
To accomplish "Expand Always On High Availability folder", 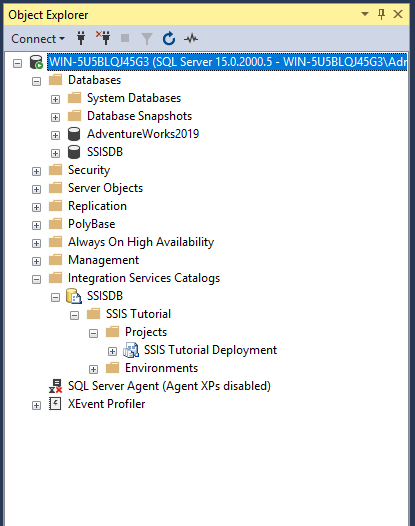I will (36, 244).
